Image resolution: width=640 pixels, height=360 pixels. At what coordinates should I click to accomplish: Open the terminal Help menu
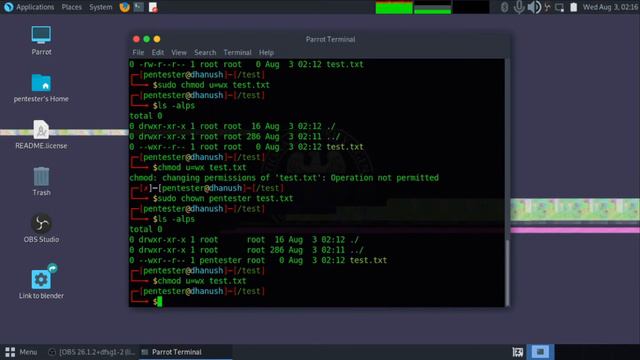(266, 52)
